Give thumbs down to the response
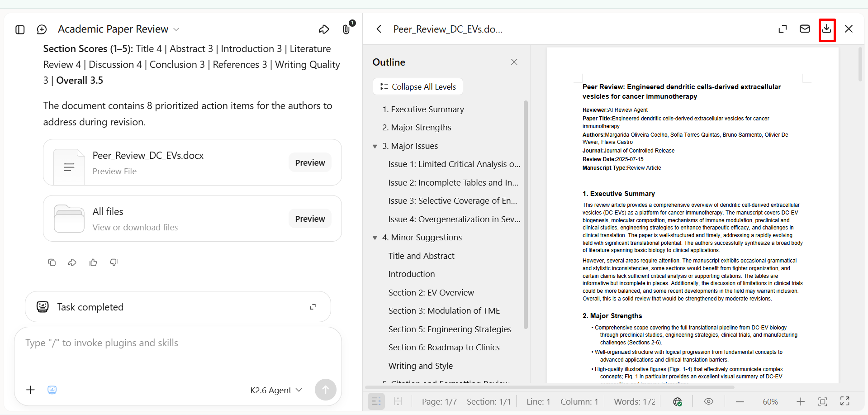This screenshot has width=868, height=415. (x=114, y=262)
